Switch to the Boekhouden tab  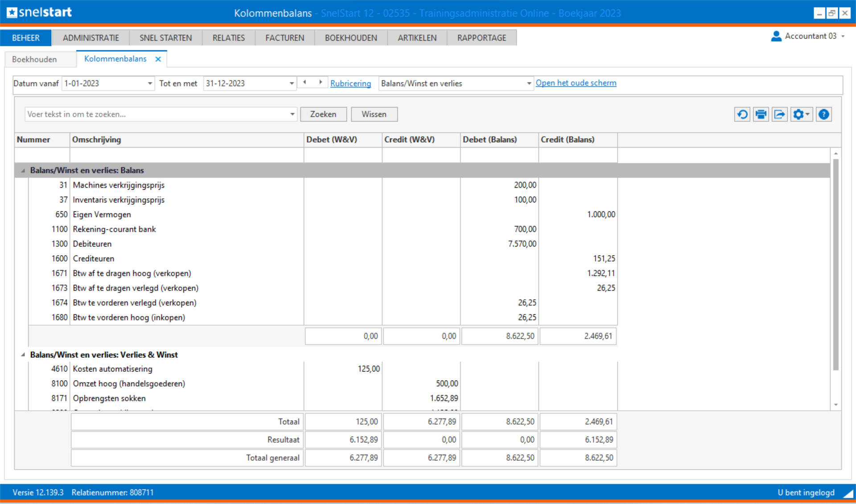[x=34, y=59]
